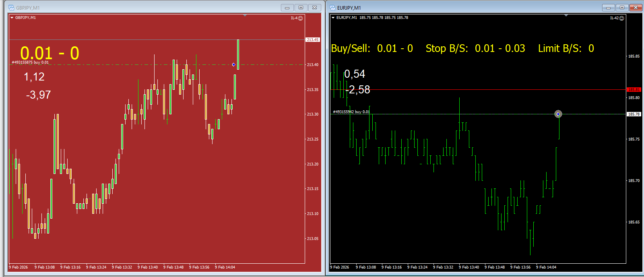Click order line #493155942 buy 0.01 label

[x=351, y=112]
